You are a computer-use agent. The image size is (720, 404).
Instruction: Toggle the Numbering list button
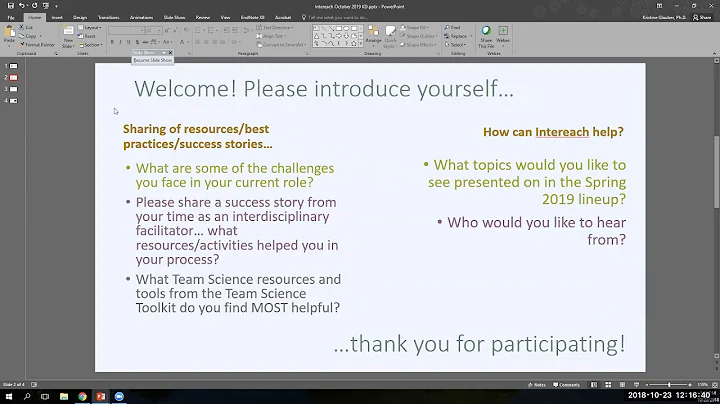pos(212,30)
